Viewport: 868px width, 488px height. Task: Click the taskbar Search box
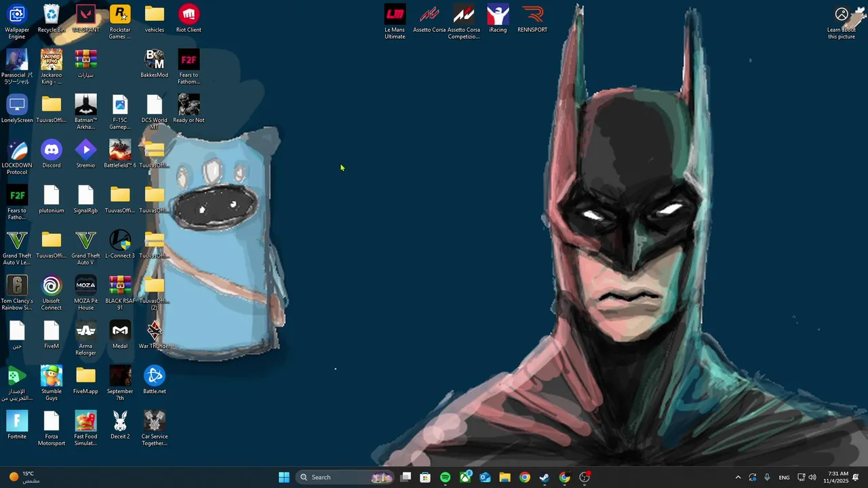(x=346, y=477)
